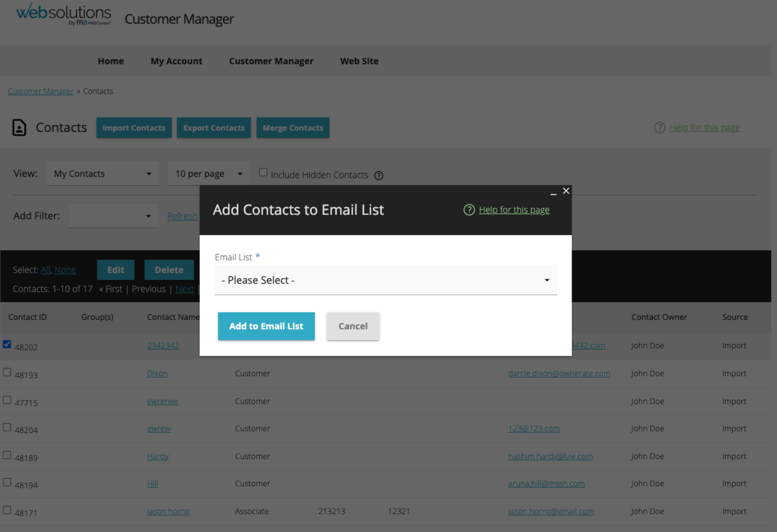Screen dimensions: 777x532
Task: Click the Customer Manager breadcrumb link
Action: (x=41, y=91)
